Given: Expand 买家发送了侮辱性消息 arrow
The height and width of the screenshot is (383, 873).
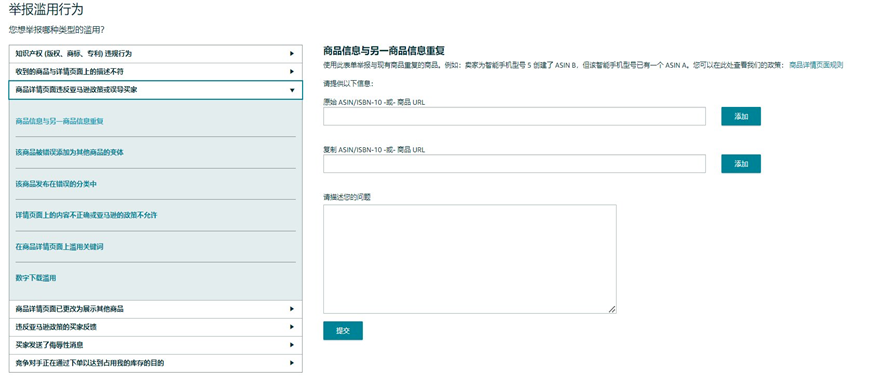Looking at the screenshot, I should click(x=292, y=345).
